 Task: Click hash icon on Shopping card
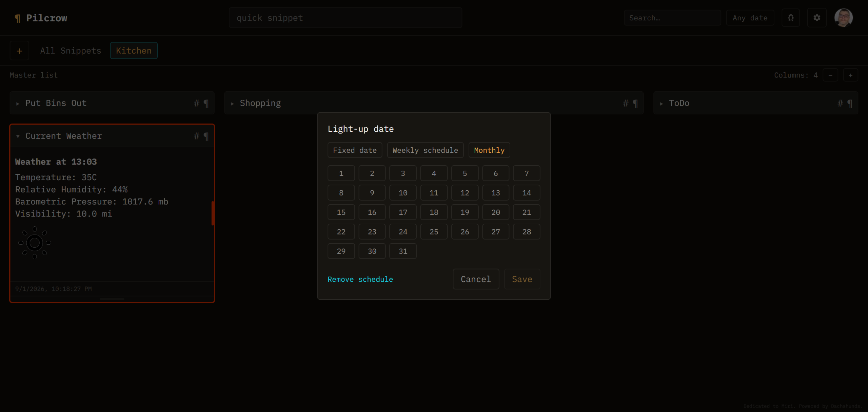626,103
